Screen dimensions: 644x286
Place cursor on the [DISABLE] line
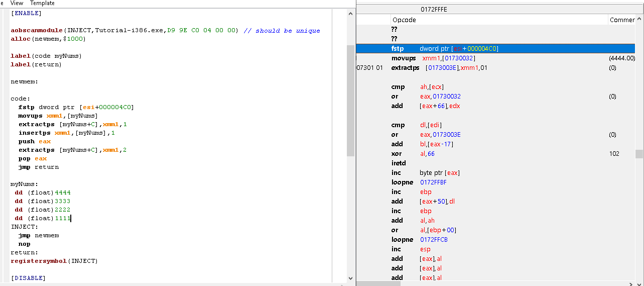(x=28, y=278)
